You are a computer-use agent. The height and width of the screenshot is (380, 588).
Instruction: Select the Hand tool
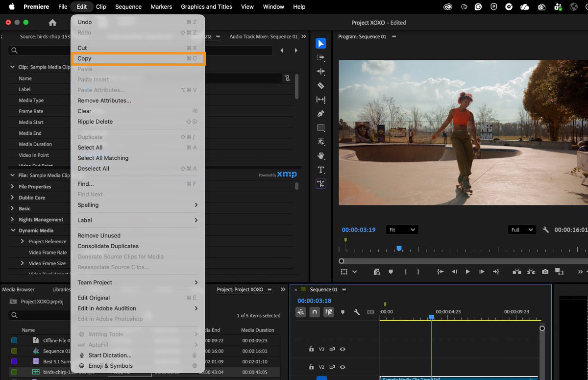(321, 156)
